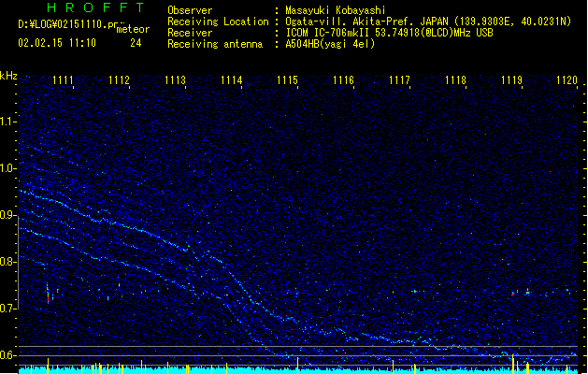Click the 1.0 kHz frequency tick label

(7, 168)
